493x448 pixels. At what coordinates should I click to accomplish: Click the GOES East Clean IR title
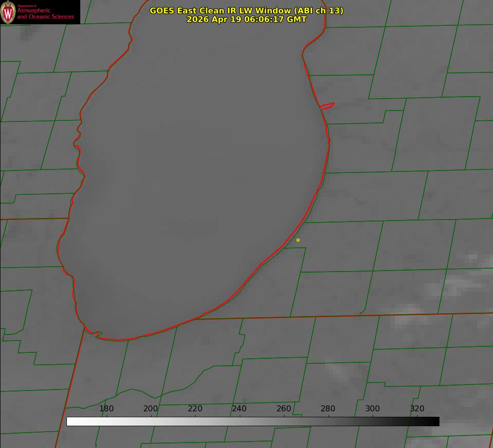click(x=247, y=10)
